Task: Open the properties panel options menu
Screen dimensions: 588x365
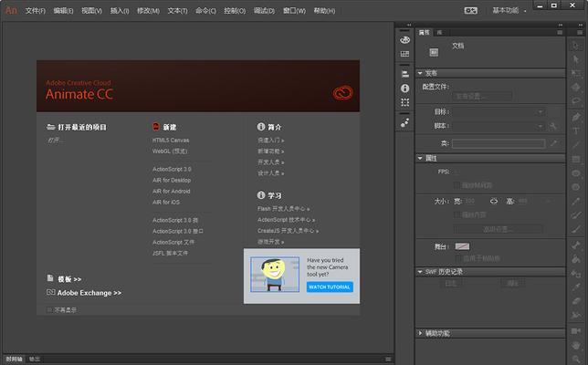Action: 560,33
